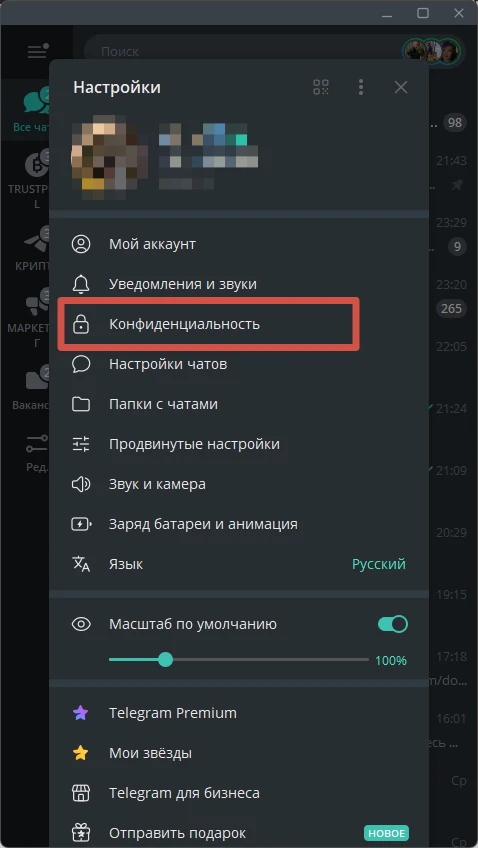478x848 pixels.
Task: Click the speaker icon for Звук и камера
Action: tap(81, 484)
